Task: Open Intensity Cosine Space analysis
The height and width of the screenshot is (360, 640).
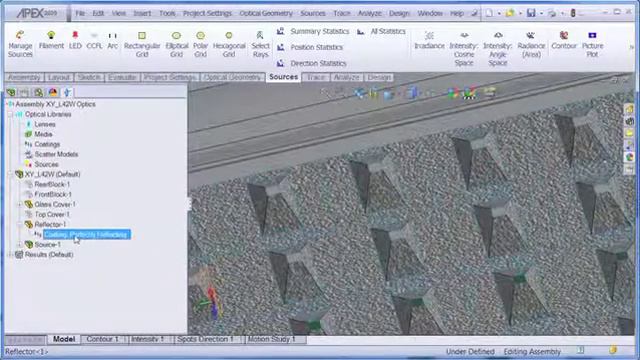Action: 464,48
